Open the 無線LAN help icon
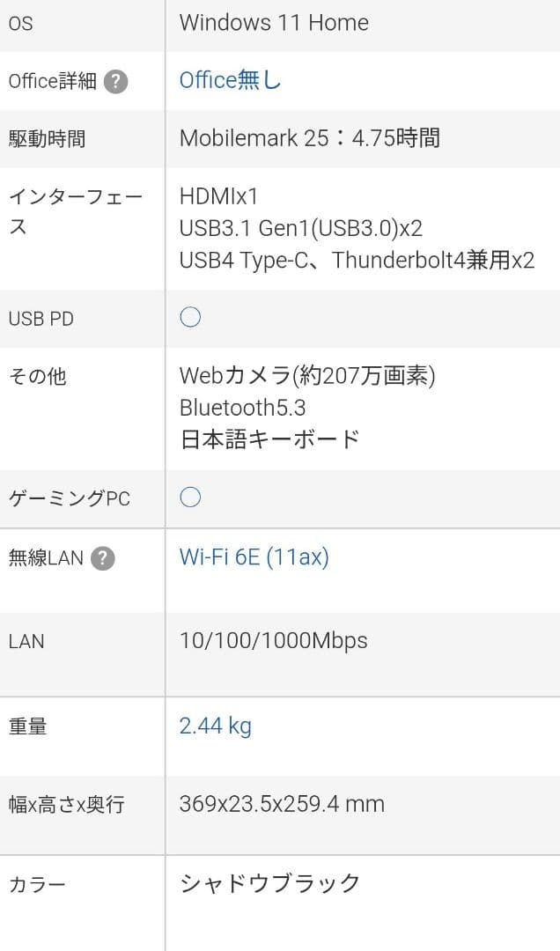 103,557
